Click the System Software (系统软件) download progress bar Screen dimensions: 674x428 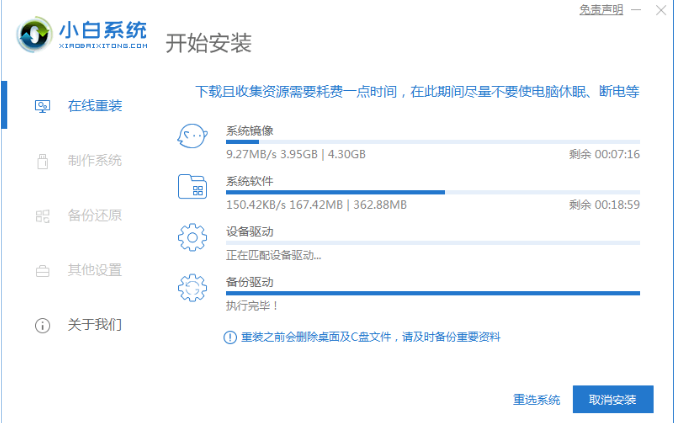coord(432,192)
